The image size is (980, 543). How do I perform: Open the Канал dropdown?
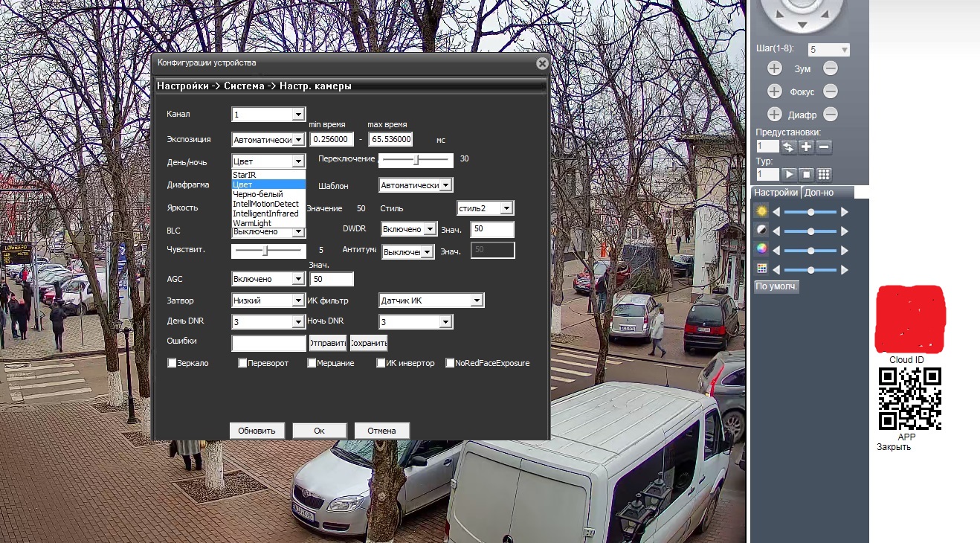point(297,115)
